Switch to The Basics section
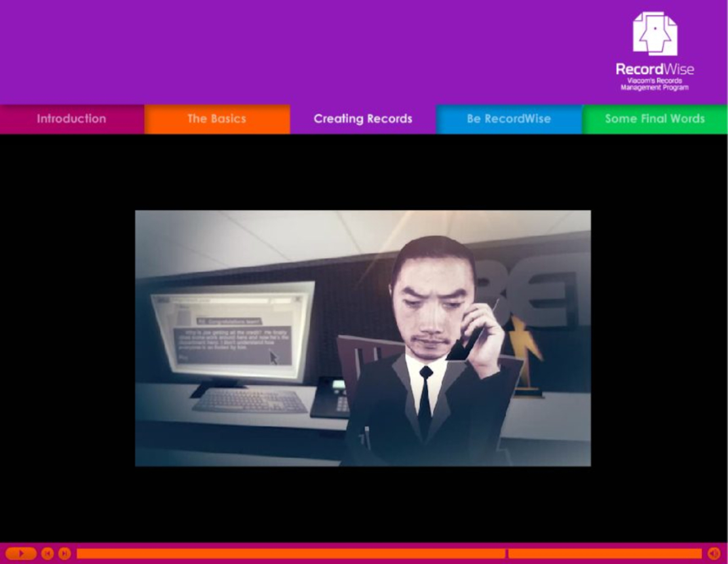The height and width of the screenshot is (564, 728). [216, 119]
